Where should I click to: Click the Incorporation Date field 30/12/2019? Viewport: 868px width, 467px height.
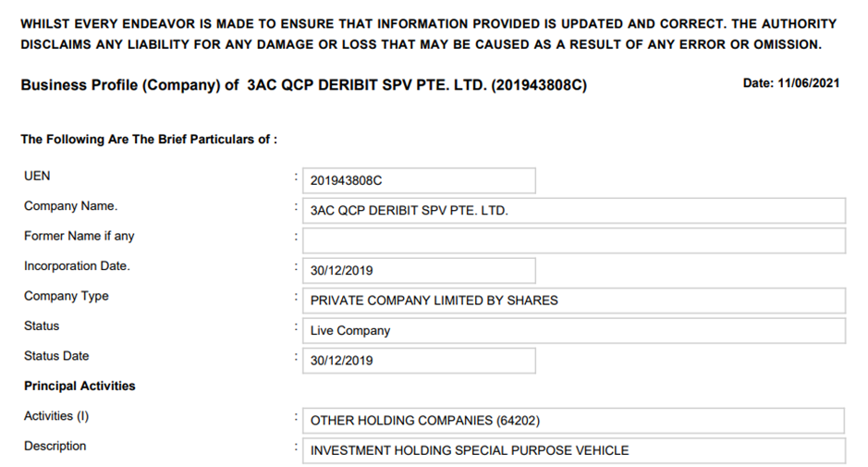coord(418,271)
